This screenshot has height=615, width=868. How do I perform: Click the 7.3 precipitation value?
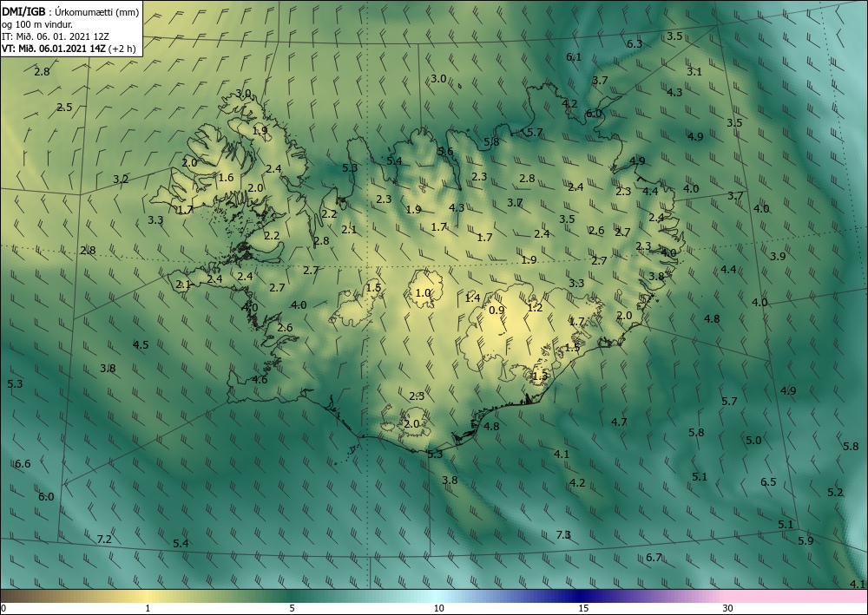[x=563, y=535]
